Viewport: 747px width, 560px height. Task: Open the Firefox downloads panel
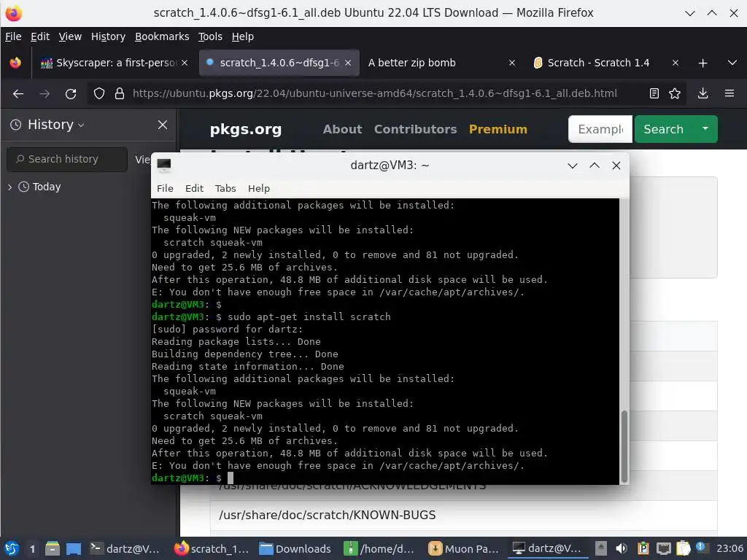[x=703, y=93]
